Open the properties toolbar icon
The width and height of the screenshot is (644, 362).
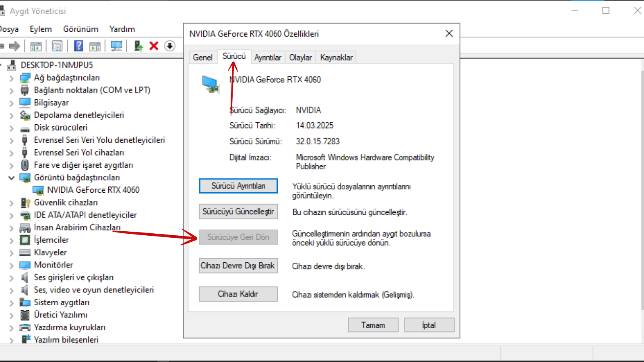[x=57, y=46]
